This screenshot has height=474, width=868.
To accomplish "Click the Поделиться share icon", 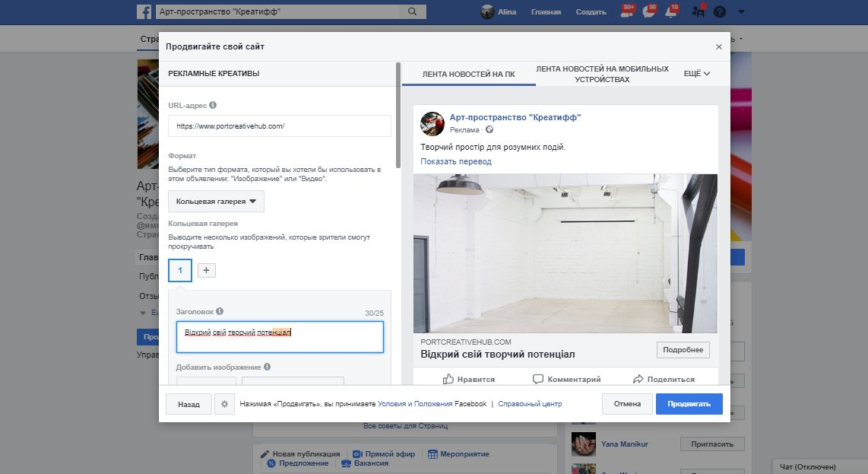I will tap(638, 379).
